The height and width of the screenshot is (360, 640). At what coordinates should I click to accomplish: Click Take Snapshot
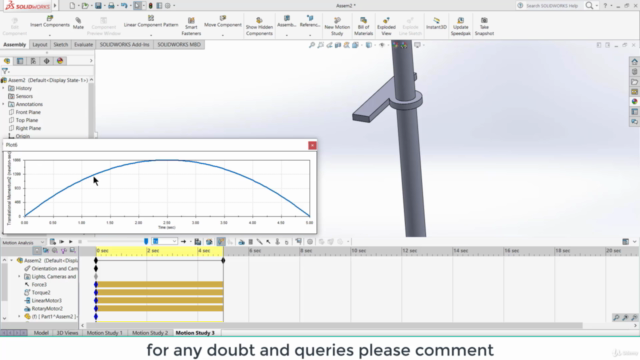click(x=484, y=26)
